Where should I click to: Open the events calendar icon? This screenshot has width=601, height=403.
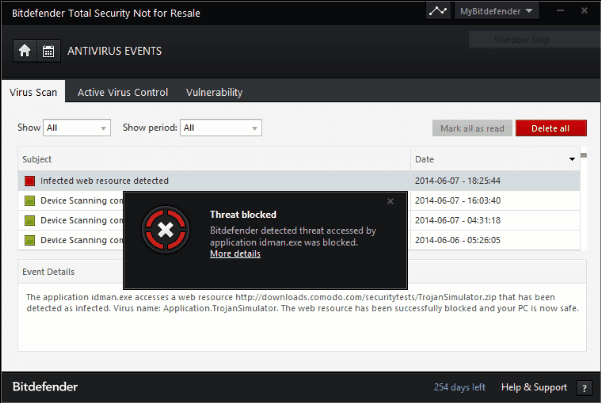(48, 51)
